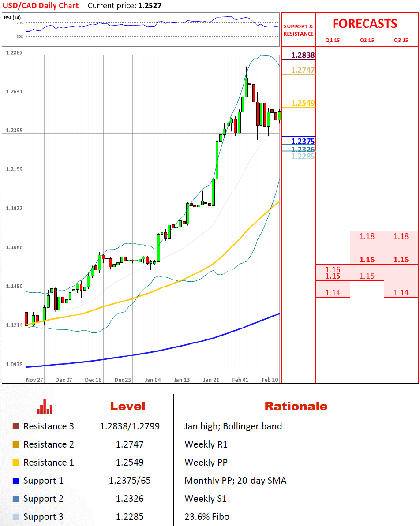Click the Jan 13 date on the x-axis

click(x=182, y=380)
